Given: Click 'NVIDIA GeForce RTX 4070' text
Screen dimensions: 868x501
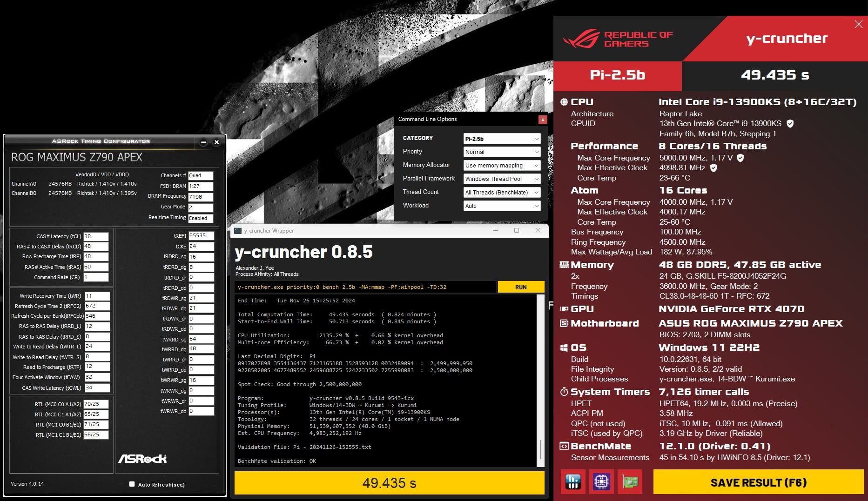Looking at the screenshot, I should click(731, 309).
